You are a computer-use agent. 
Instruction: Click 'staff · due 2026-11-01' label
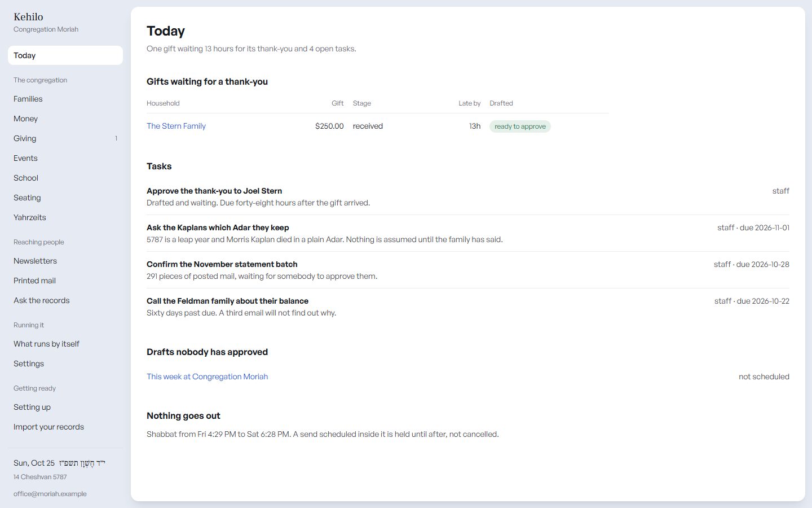coord(753,227)
